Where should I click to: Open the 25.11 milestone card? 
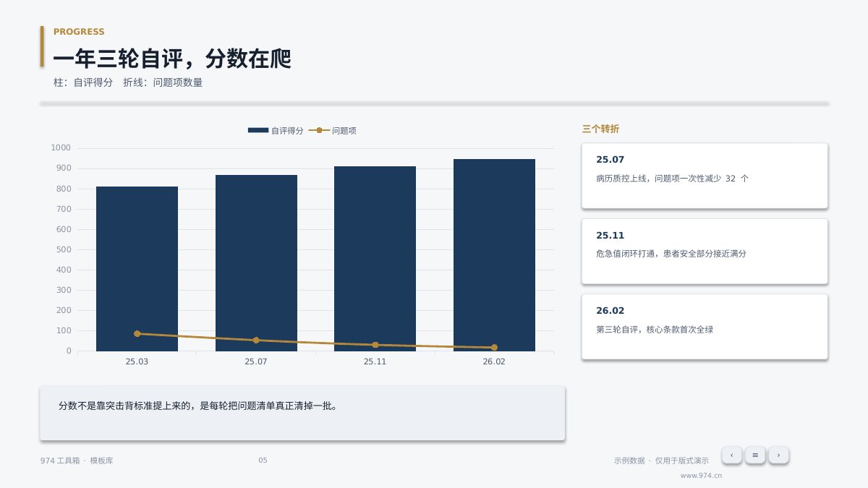(705, 251)
